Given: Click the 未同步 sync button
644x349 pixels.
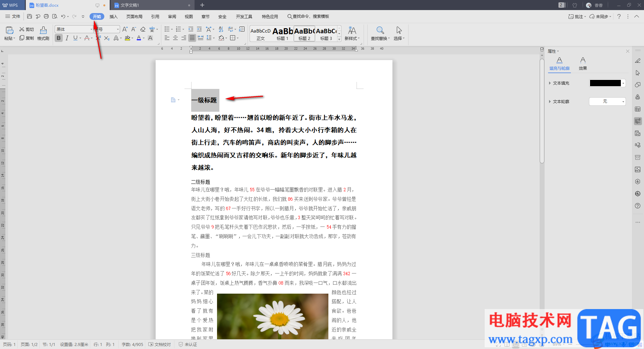Looking at the screenshot, I should 600,16.
